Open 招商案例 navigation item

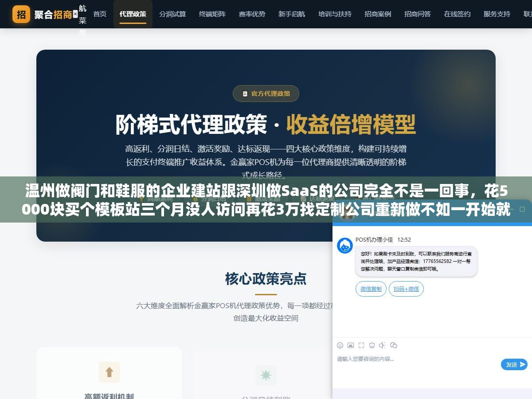coord(378,14)
